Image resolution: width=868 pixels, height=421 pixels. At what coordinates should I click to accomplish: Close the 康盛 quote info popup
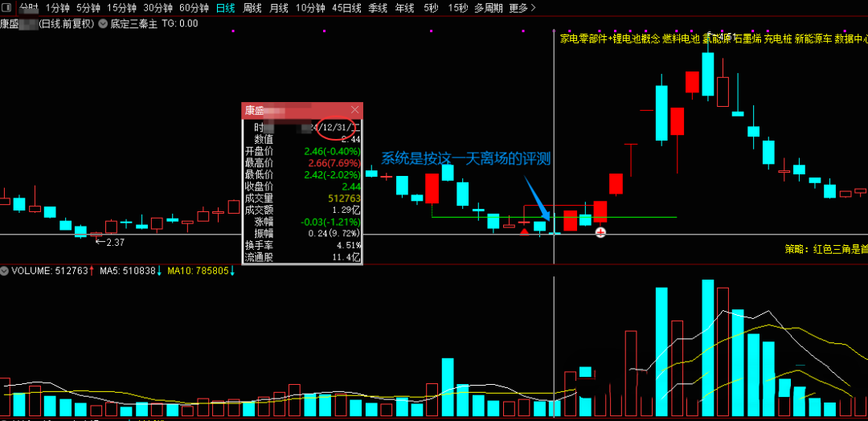tap(355, 110)
